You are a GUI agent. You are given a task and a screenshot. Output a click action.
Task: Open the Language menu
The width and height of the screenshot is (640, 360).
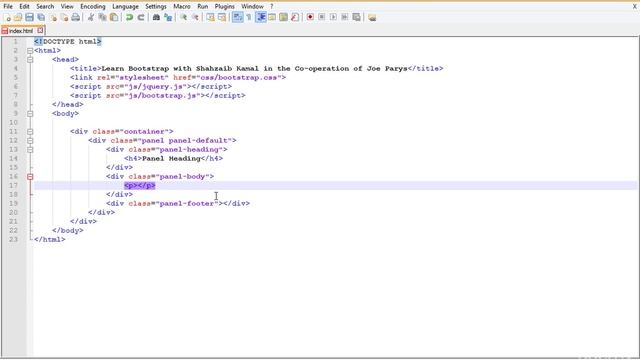coord(125,7)
